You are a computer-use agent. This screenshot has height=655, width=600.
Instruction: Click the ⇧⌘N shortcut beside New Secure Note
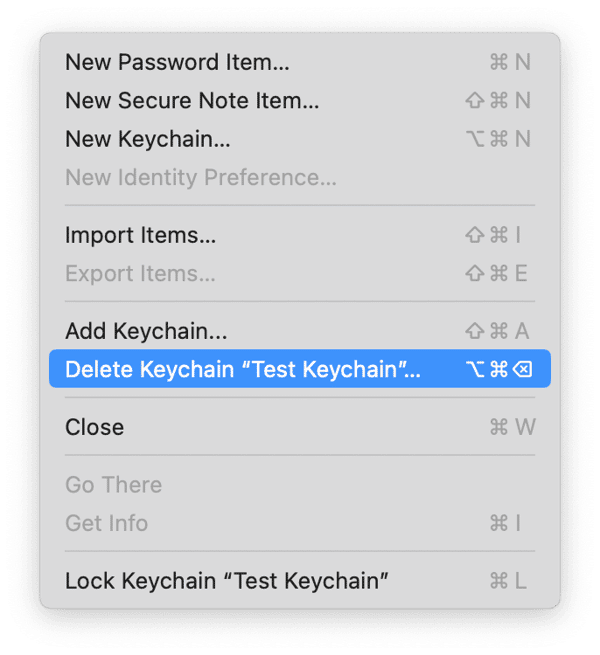pyautogui.click(x=498, y=100)
